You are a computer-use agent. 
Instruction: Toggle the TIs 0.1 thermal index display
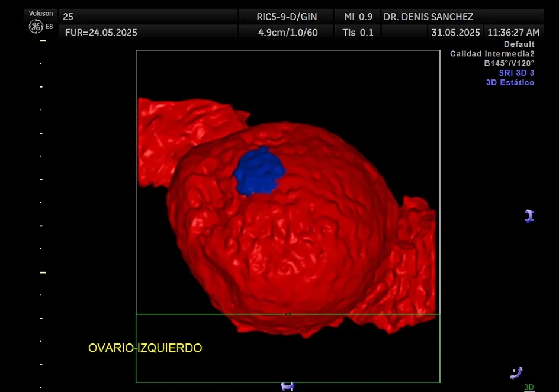[x=357, y=33]
